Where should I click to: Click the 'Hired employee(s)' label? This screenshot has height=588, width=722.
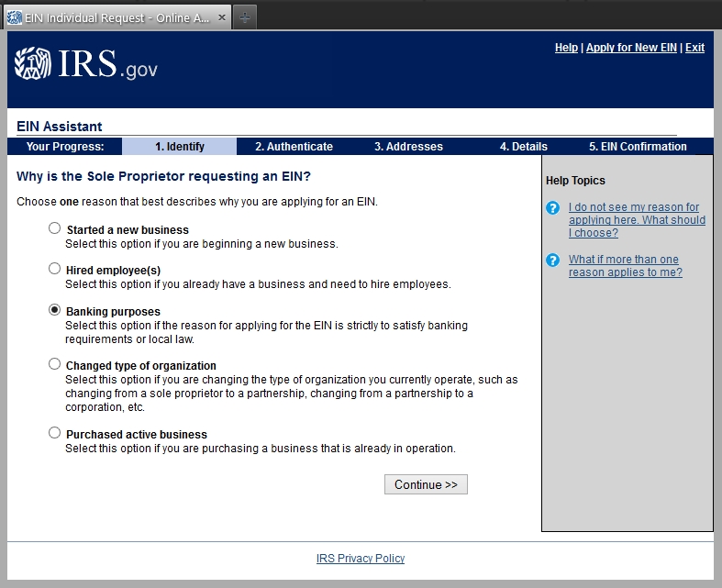click(113, 271)
